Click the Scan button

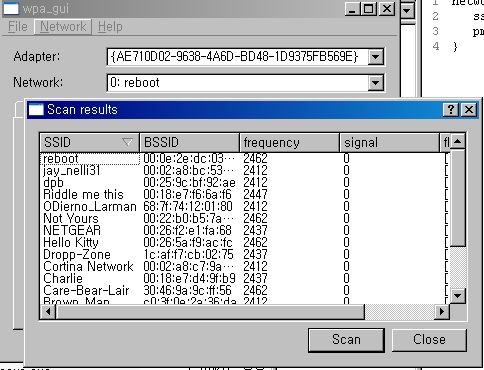(x=346, y=340)
